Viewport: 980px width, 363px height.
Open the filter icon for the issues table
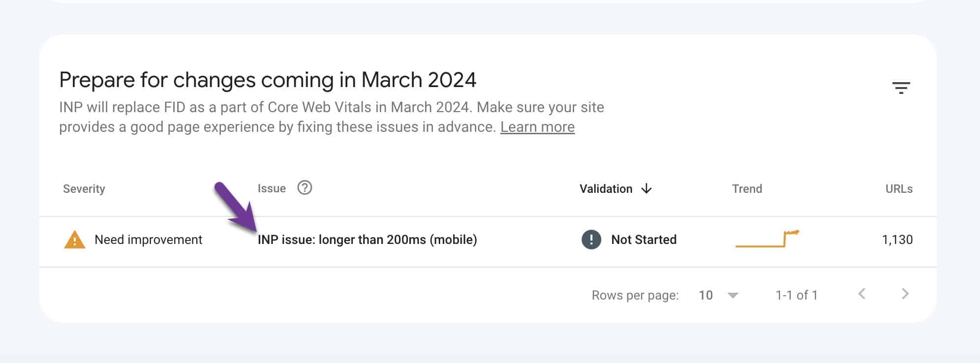click(x=901, y=88)
